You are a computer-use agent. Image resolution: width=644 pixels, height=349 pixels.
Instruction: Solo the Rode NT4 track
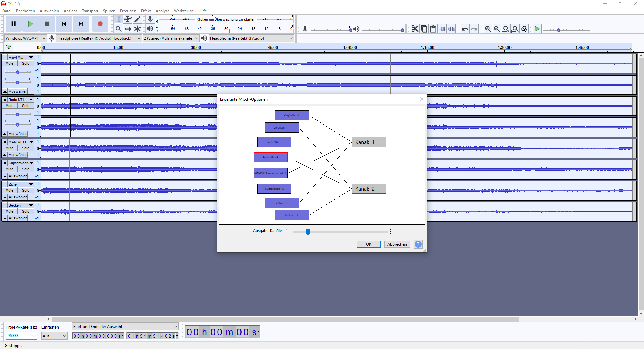click(25, 106)
